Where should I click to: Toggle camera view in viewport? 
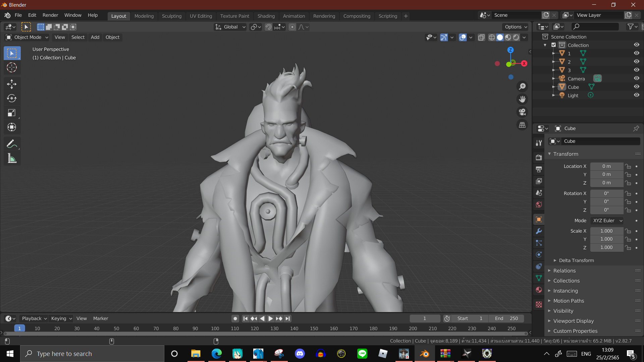[522, 112]
